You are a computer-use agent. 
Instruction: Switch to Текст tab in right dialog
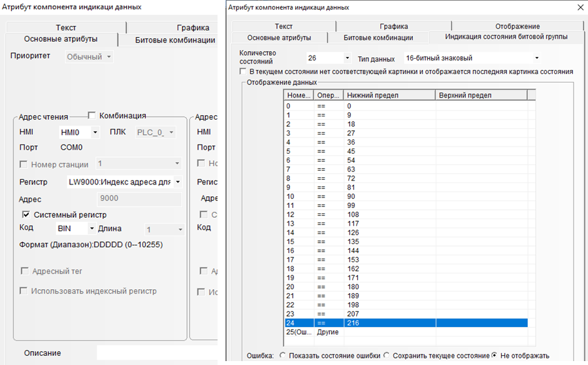pos(284,26)
